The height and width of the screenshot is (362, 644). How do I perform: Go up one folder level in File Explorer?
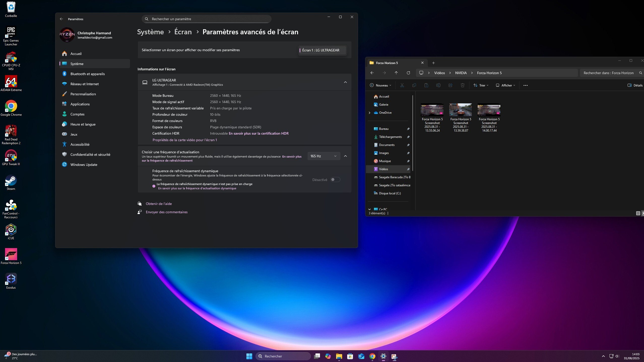point(396,73)
